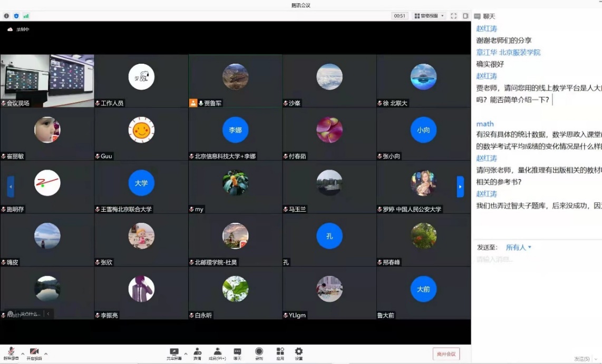This screenshot has height=364, width=602.
Task: Open the meeting info icon
Action: tap(6, 16)
